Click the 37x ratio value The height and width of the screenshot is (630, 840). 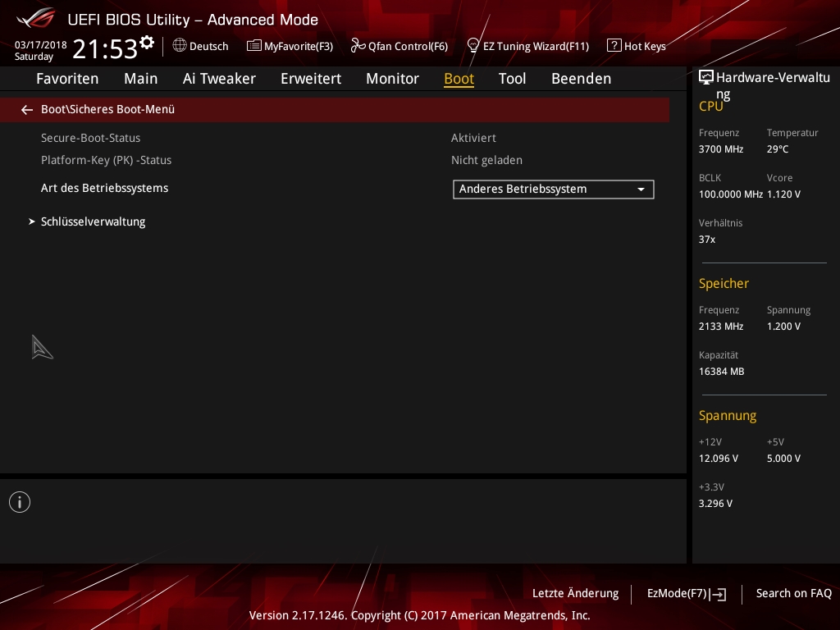[706, 240]
